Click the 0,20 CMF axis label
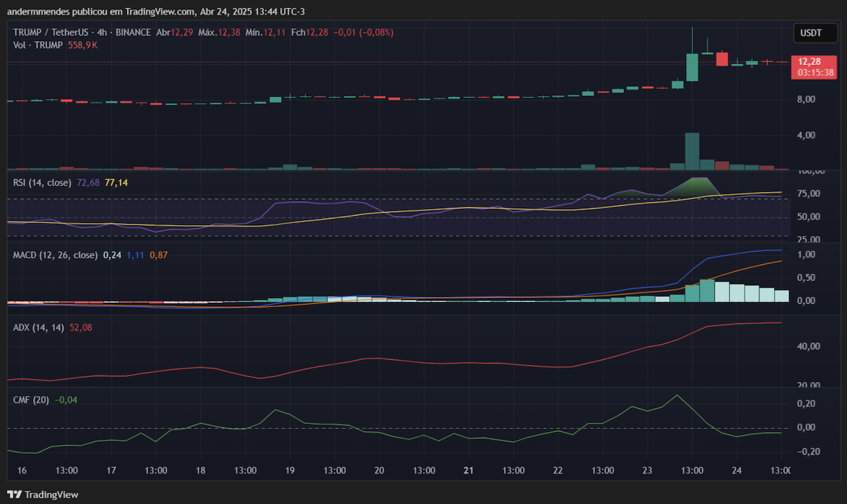The height and width of the screenshot is (504, 847). point(806,404)
